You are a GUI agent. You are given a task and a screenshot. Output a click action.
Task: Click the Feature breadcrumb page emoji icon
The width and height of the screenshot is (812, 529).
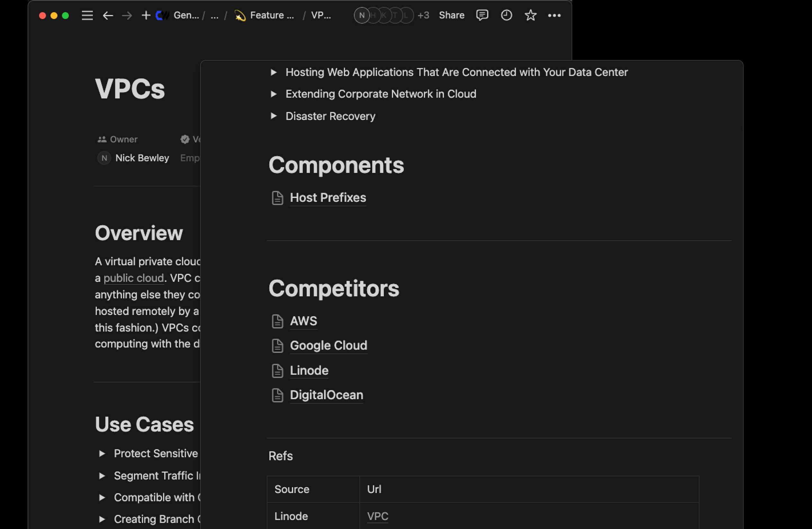[x=240, y=15]
